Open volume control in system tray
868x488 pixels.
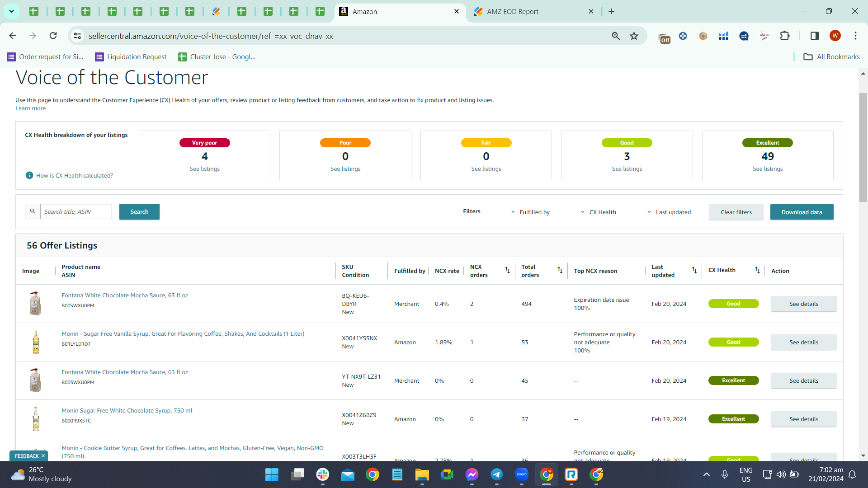[x=781, y=474]
